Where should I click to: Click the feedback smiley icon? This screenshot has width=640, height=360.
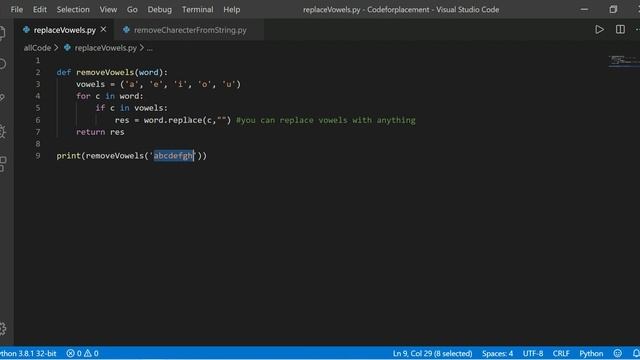click(618, 353)
